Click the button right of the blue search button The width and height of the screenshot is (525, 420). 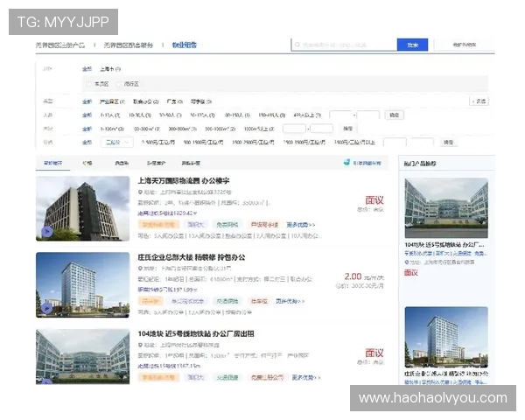465,45
